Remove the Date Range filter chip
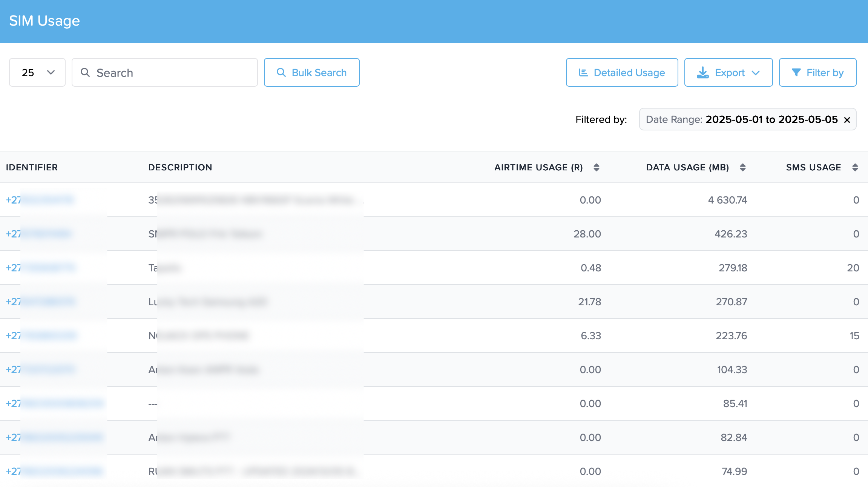 [847, 120]
